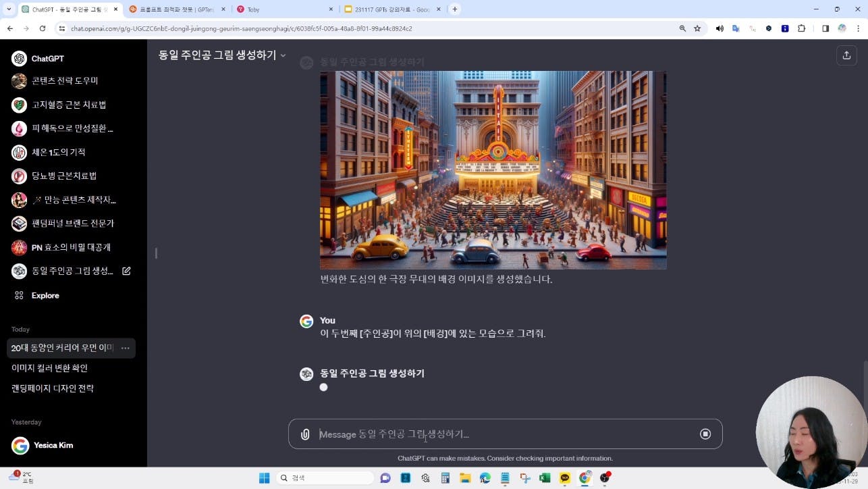Open a new browser tab
The width and height of the screenshot is (868, 489).
coord(455,9)
